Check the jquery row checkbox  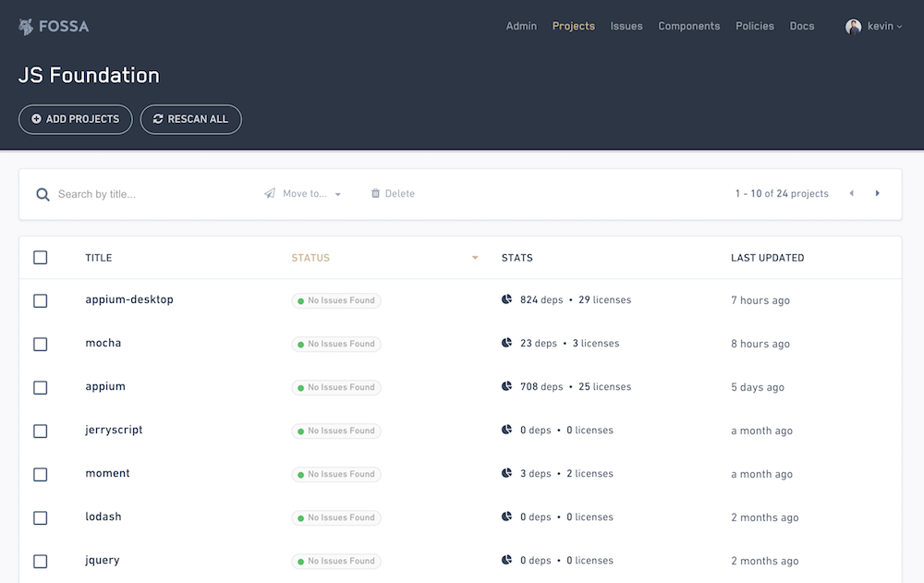click(x=40, y=561)
